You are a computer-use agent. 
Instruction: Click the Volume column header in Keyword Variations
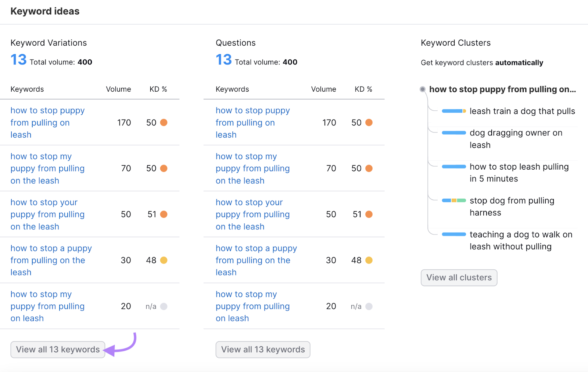tap(118, 89)
